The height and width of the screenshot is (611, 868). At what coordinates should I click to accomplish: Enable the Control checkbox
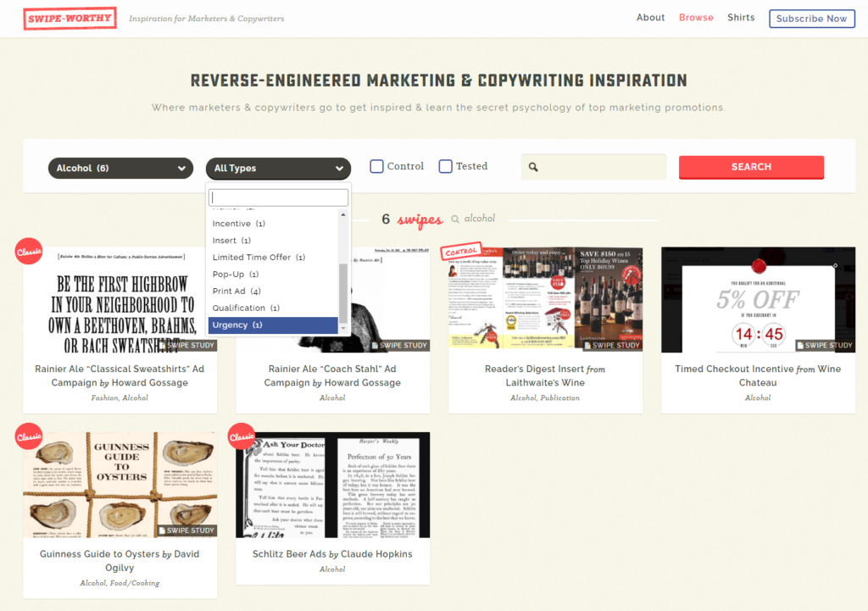pos(377,166)
